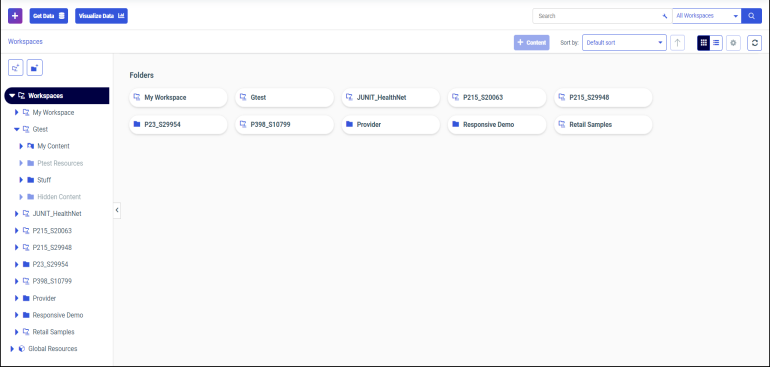This screenshot has width=770, height=367.
Task: Open the Get Data menu
Action: pos(49,16)
